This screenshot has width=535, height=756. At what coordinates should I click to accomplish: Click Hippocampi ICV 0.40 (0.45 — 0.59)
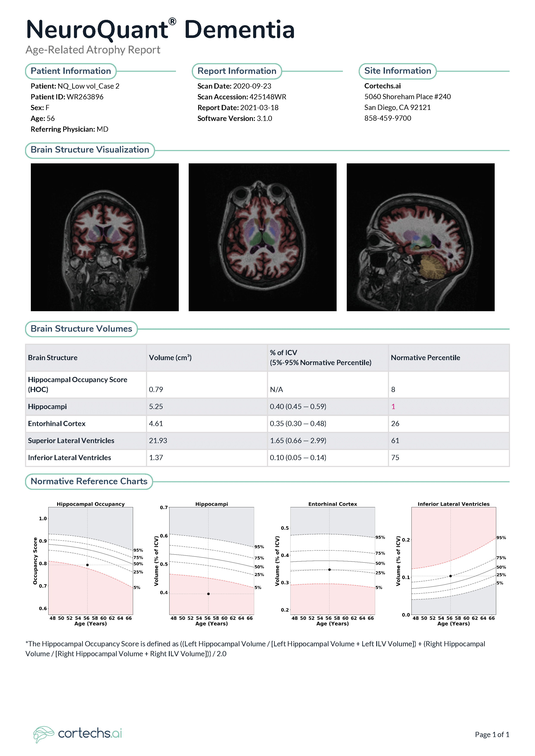298,407
